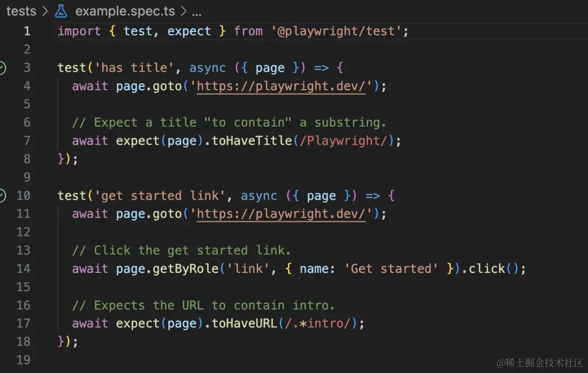The width and height of the screenshot is (588, 373).
Task: Click the example.spec.ts breadcrumb
Action: point(125,11)
